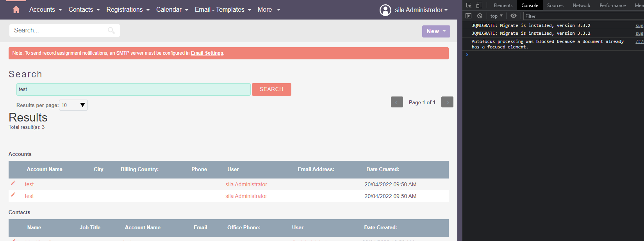
Task: Expand the New button dropdown
Action: point(436,31)
